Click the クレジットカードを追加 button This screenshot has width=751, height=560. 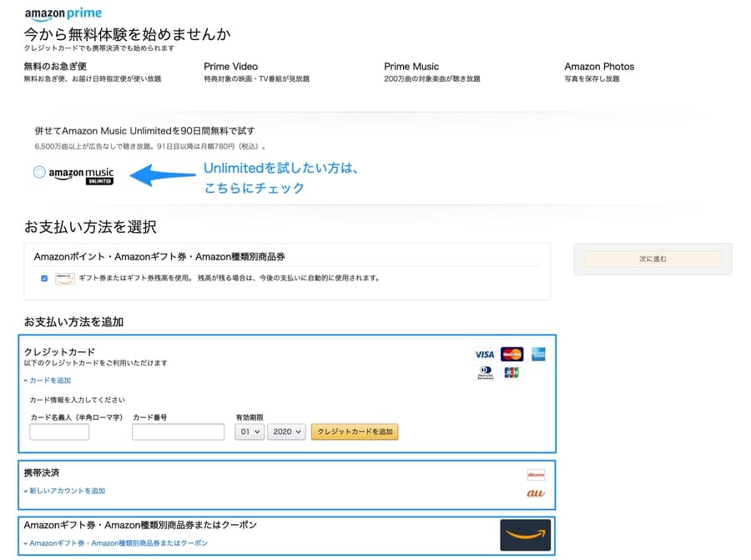[355, 431]
